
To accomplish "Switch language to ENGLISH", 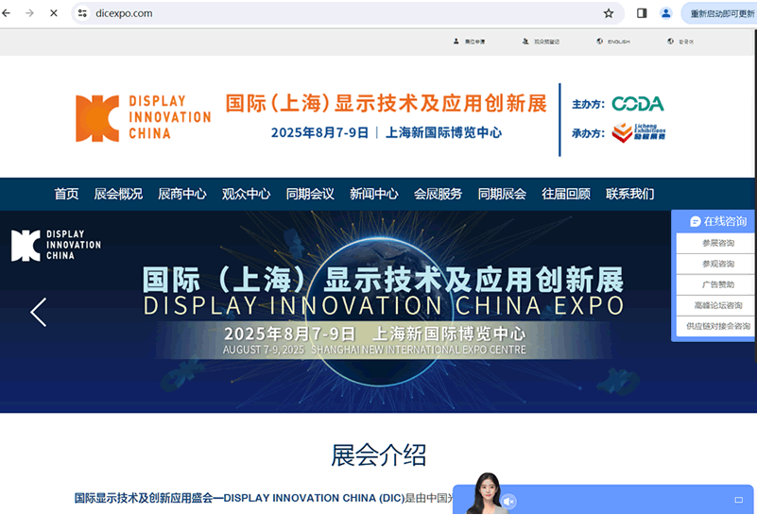I will pyautogui.click(x=618, y=42).
